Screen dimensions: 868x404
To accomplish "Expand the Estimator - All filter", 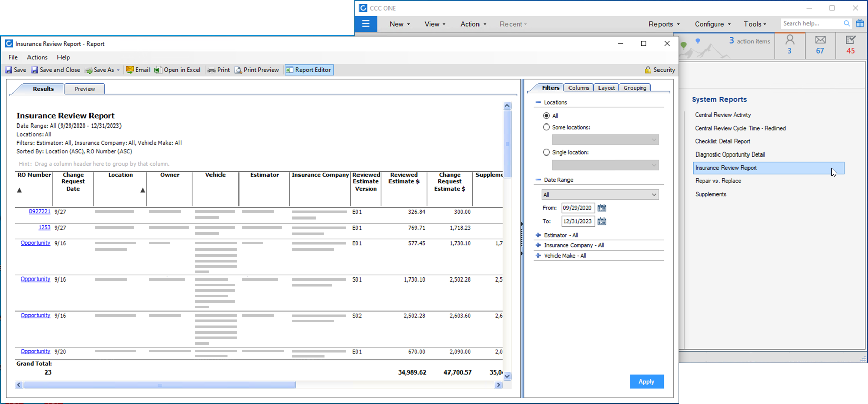I will click(538, 235).
